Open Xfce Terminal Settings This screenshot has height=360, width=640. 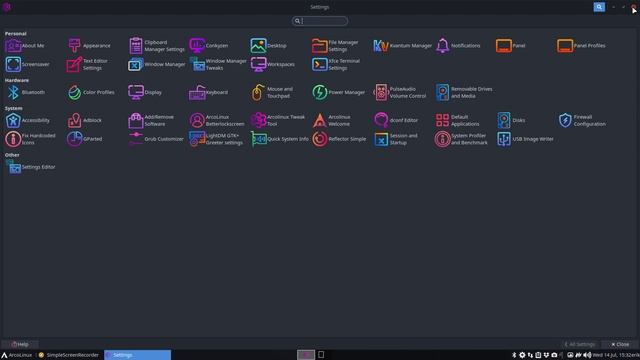pyautogui.click(x=336, y=64)
